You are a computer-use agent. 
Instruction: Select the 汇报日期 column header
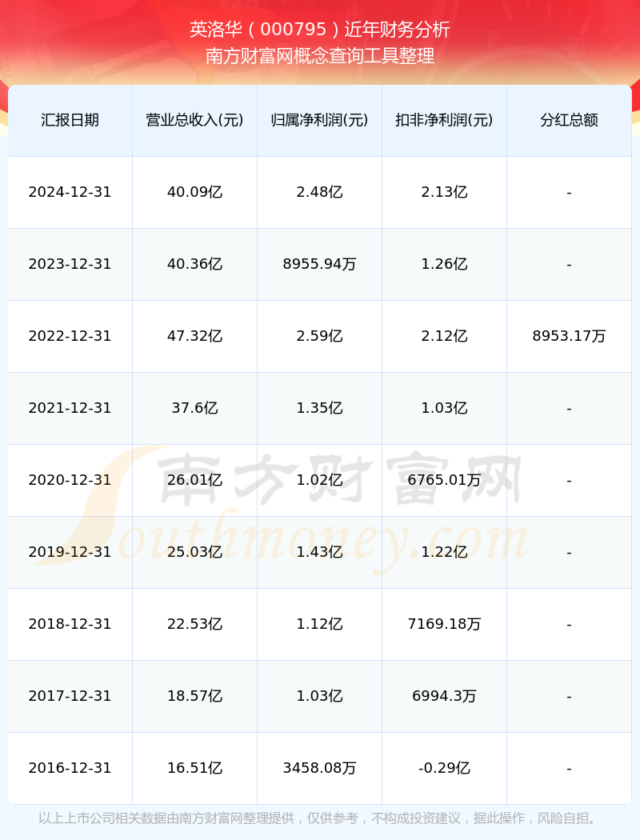[x=70, y=120]
